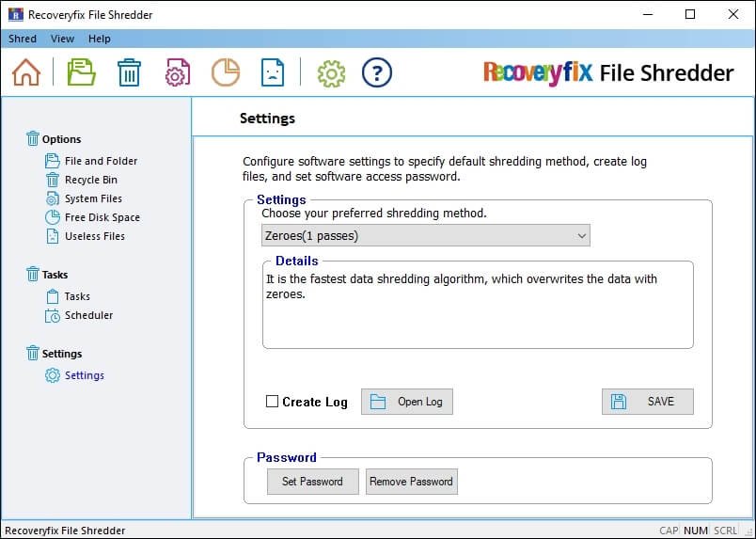Open the Help menu
Image resolution: width=756 pixels, height=539 pixels.
[x=100, y=39]
